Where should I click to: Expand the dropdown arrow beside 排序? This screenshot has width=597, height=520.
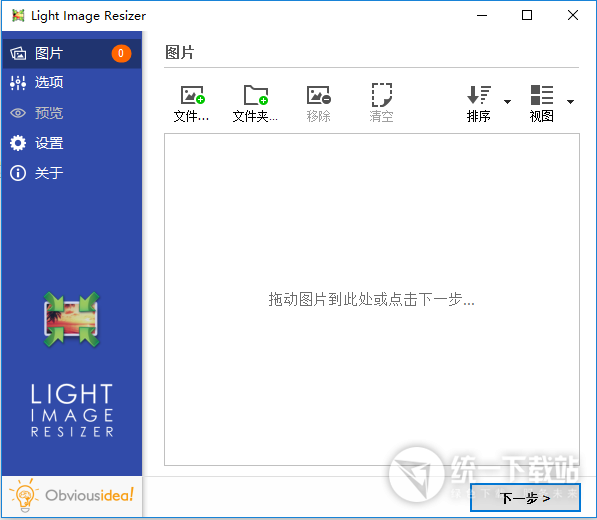508,102
